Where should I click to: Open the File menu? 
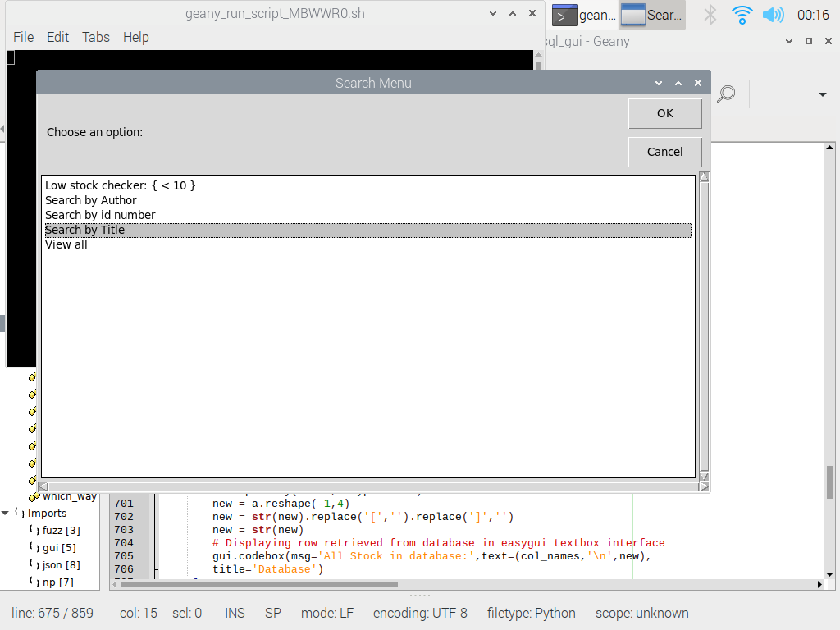[23, 37]
